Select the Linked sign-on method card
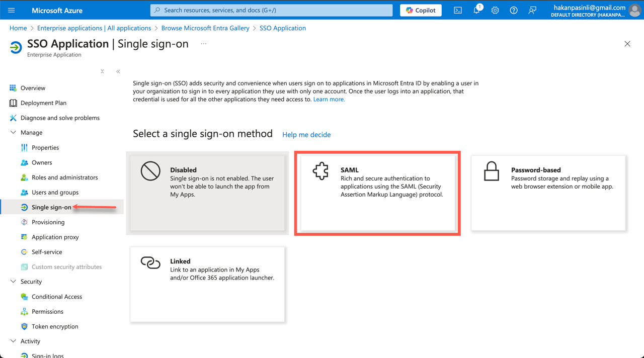This screenshot has width=644, height=358. (207, 284)
